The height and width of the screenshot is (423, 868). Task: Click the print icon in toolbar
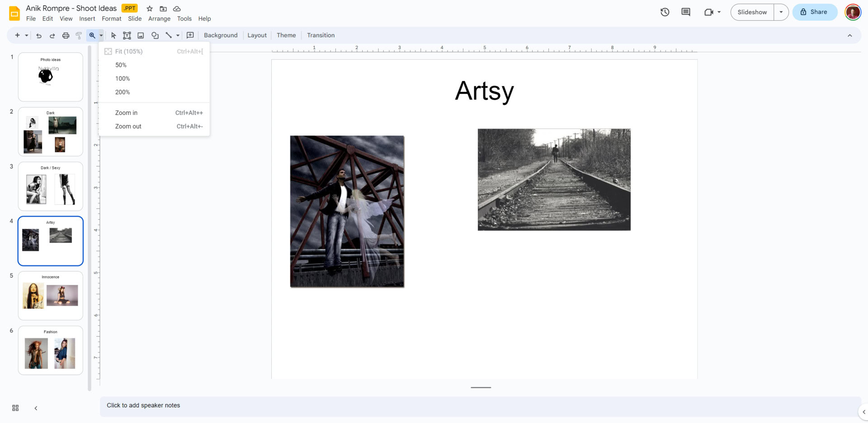pyautogui.click(x=66, y=35)
